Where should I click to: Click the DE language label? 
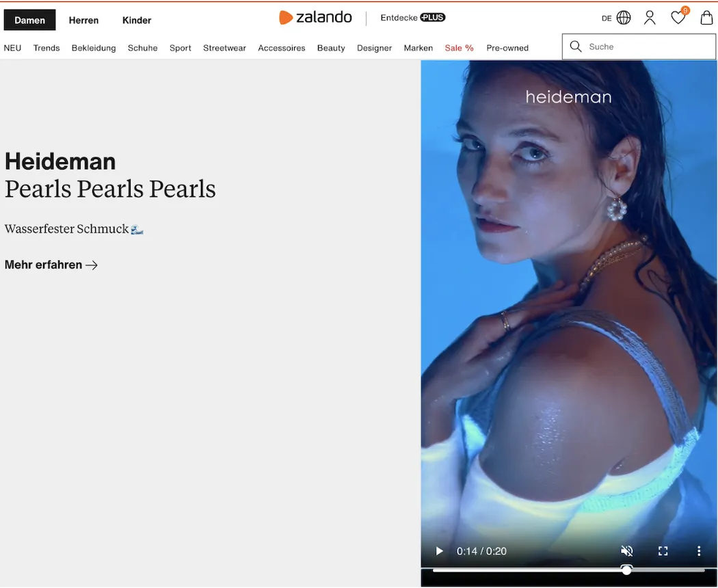(607, 18)
